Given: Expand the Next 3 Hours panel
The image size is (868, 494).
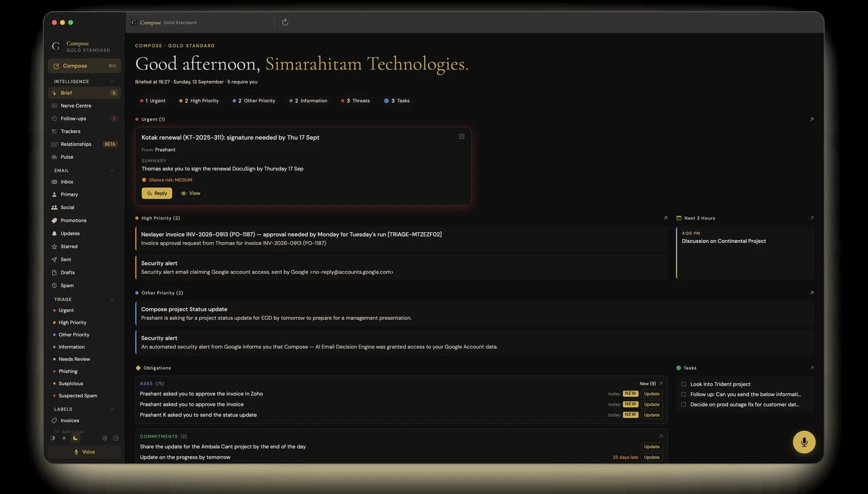Looking at the screenshot, I should [x=812, y=218].
